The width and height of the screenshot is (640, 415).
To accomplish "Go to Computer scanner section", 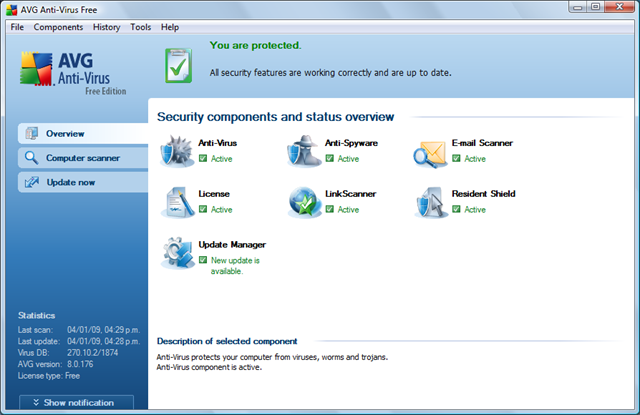I will tap(83, 158).
